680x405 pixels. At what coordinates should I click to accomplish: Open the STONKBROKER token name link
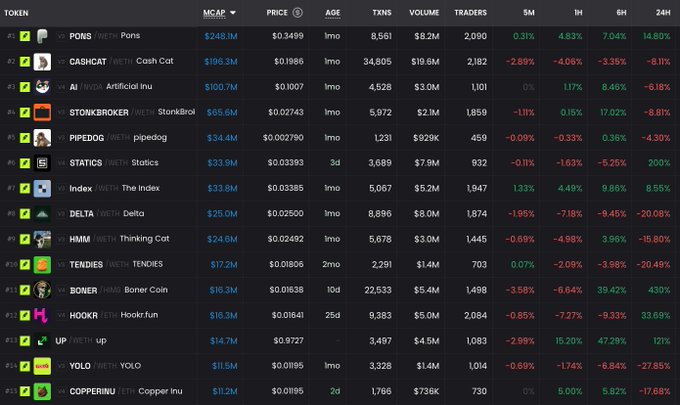click(x=99, y=112)
